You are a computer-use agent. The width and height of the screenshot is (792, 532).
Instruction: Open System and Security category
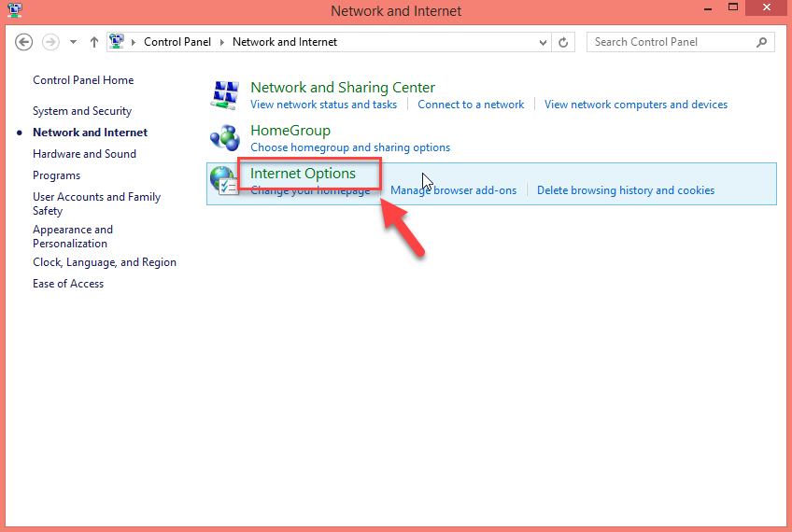82,111
